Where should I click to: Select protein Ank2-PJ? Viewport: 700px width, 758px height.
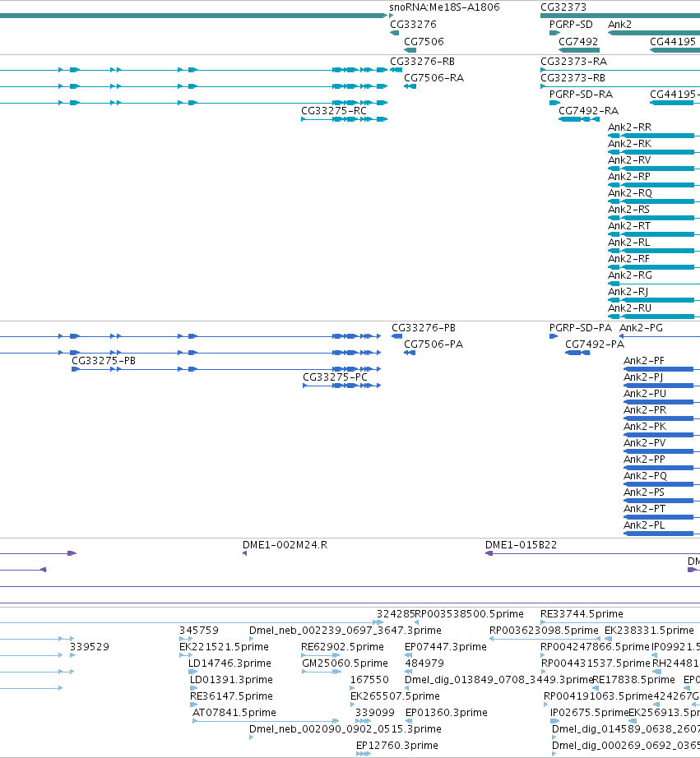[643, 377]
